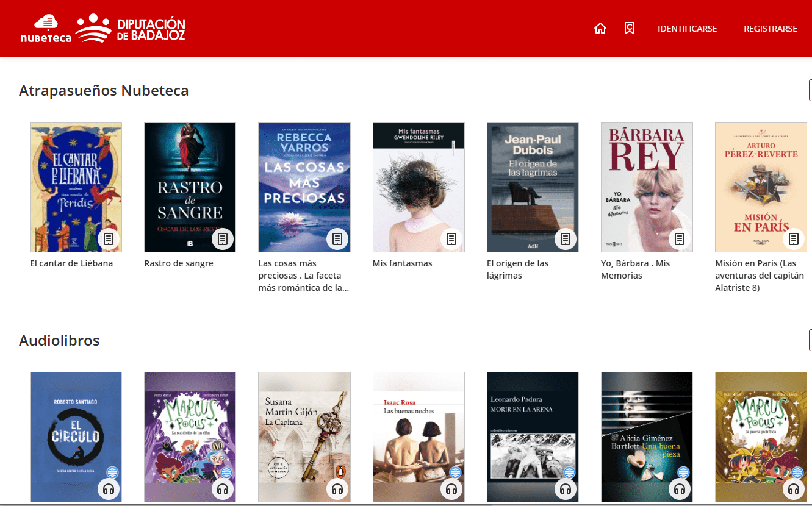Click the Nubeteca cloud logo
This screenshot has width=812, height=506.
coord(46,29)
